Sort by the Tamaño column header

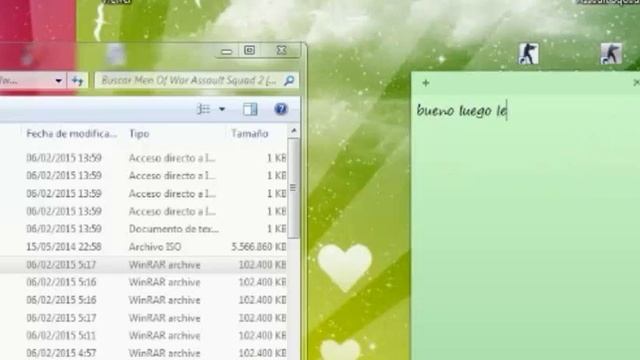click(x=250, y=133)
